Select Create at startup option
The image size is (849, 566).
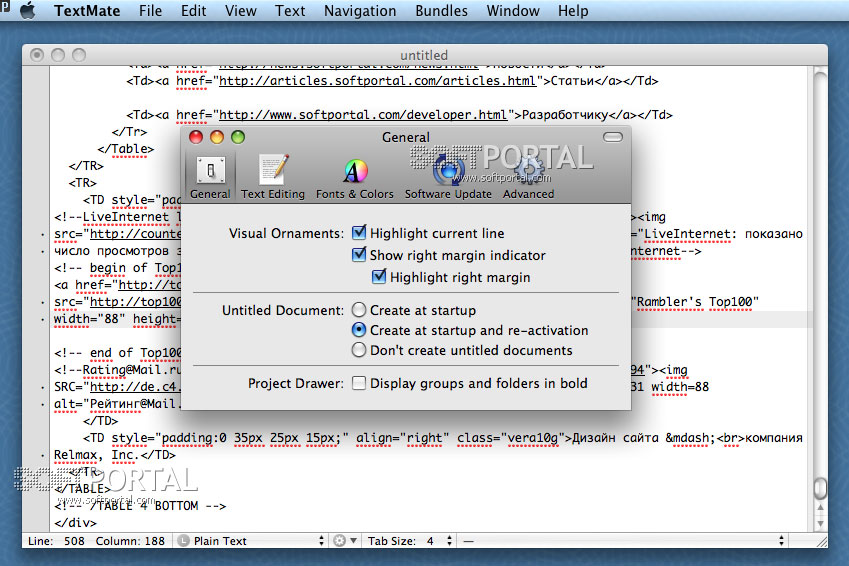click(358, 310)
